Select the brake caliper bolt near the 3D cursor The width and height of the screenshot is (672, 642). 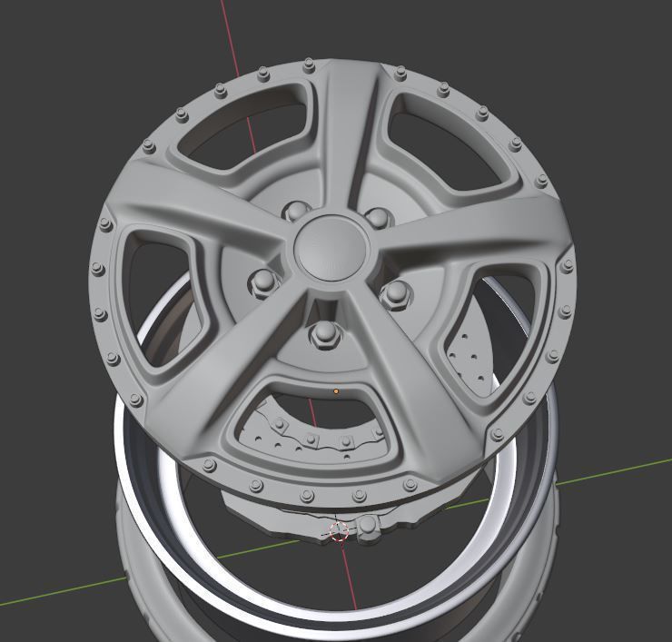[x=367, y=527]
